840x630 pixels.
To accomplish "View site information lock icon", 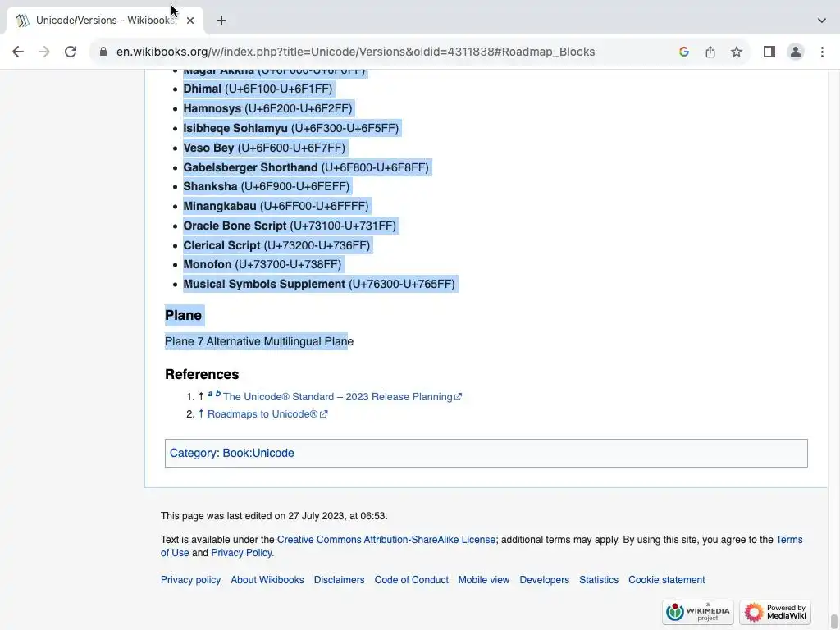I will tap(103, 52).
